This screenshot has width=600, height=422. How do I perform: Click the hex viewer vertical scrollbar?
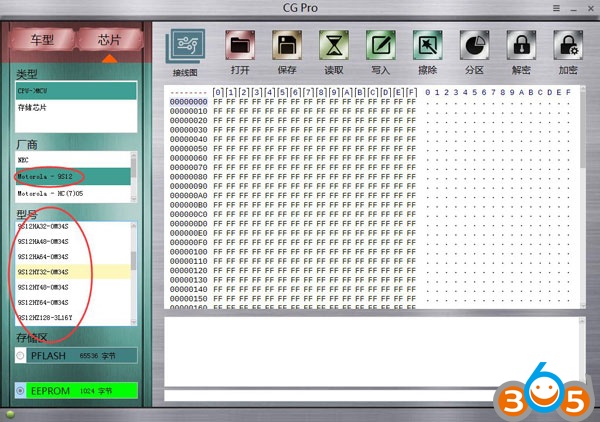coord(583,197)
